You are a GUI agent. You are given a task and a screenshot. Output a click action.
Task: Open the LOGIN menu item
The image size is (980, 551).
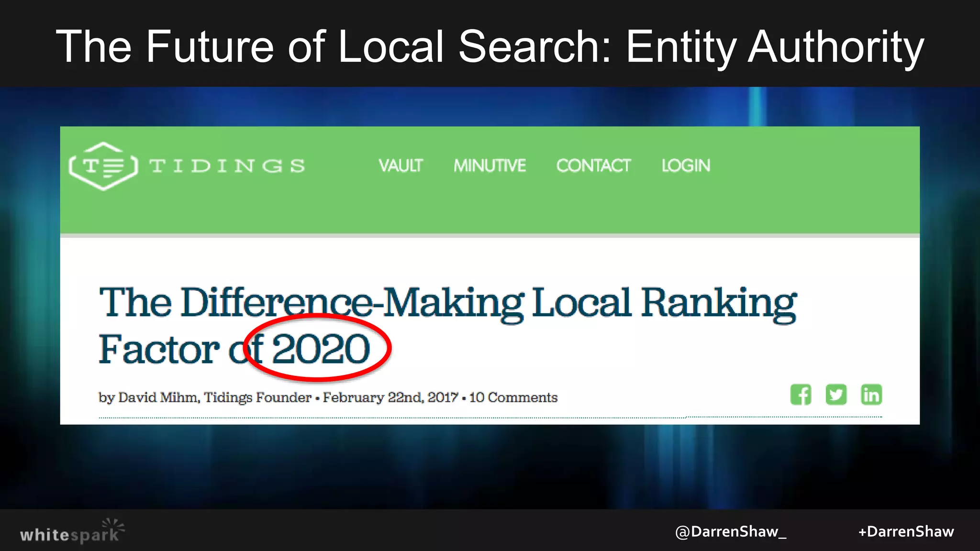[686, 165]
